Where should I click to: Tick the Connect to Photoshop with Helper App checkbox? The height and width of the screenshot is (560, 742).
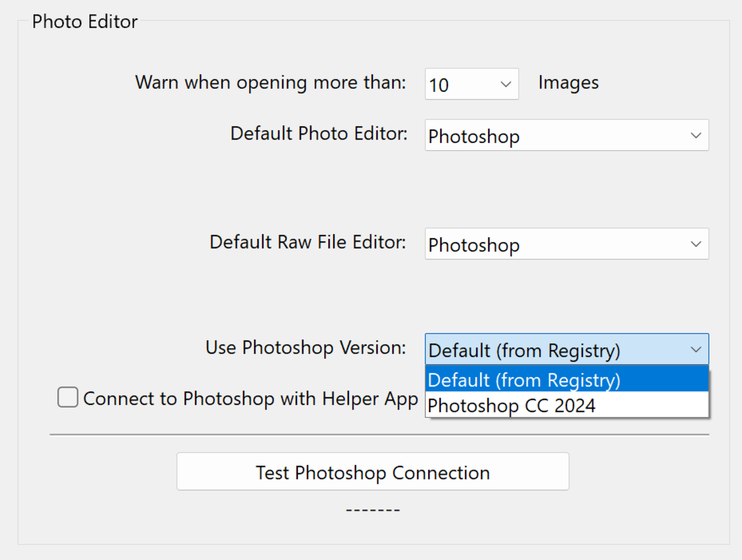(x=68, y=397)
